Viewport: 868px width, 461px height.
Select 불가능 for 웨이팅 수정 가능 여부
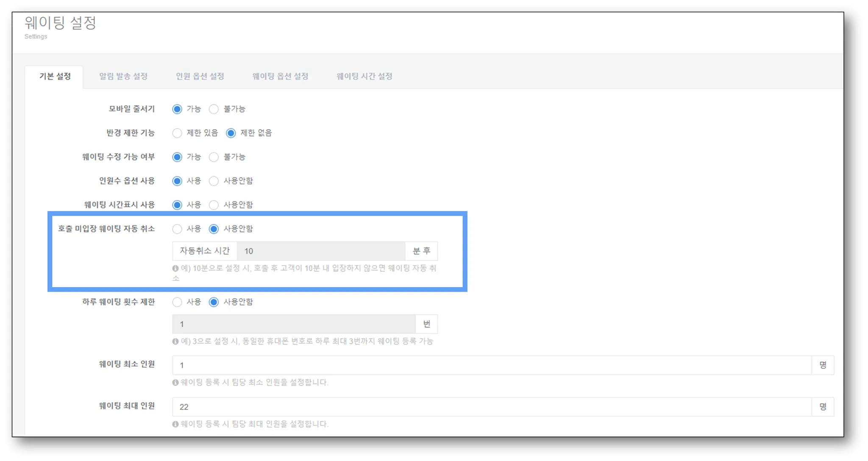(214, 157)
